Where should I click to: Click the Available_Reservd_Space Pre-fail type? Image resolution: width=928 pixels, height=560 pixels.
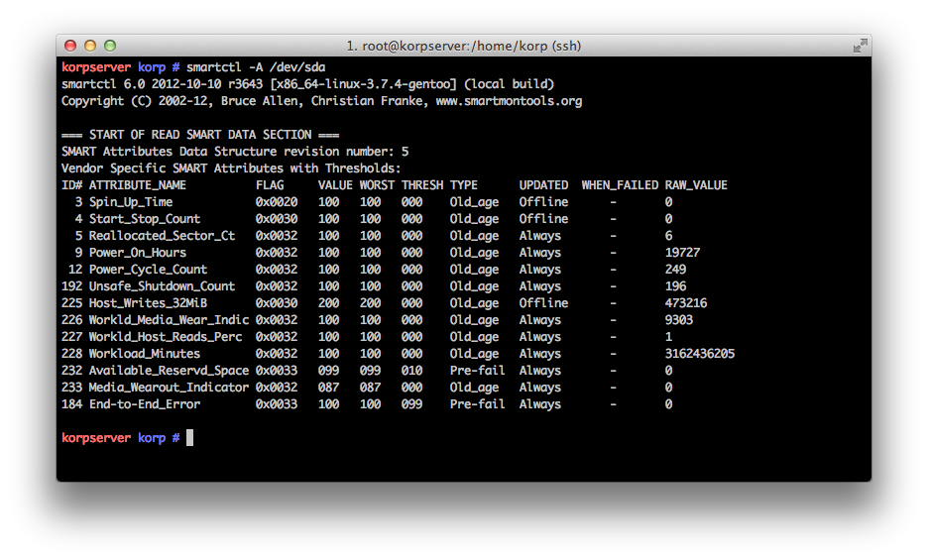click(x=477, y=371)
